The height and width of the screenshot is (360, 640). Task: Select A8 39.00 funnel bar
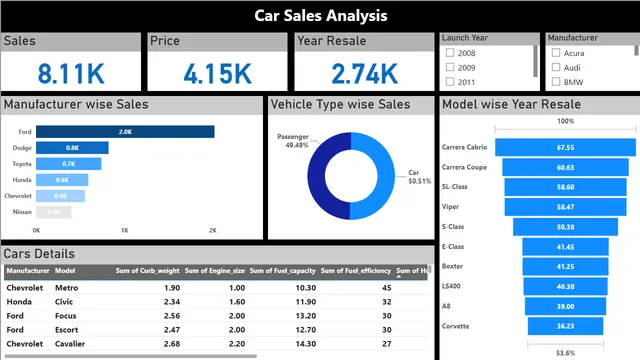(565, 307)
